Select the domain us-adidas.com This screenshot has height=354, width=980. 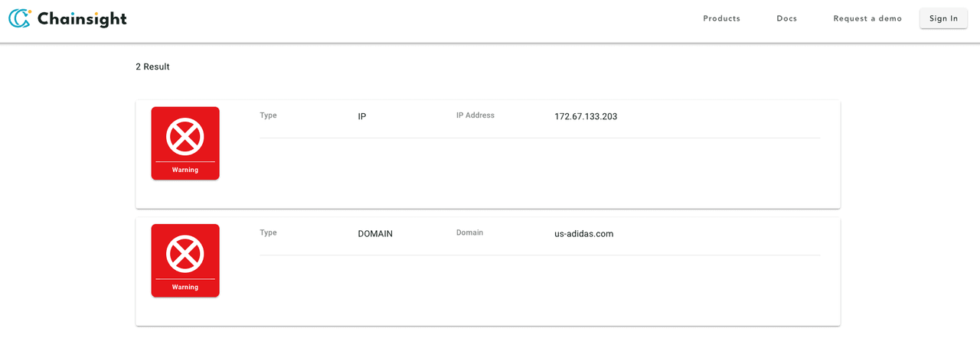[583, 234]
